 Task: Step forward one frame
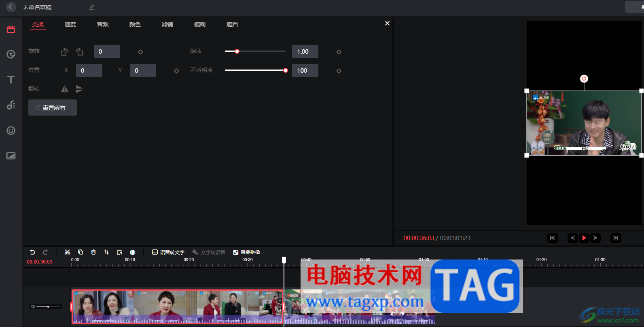(x=595, y=238)
